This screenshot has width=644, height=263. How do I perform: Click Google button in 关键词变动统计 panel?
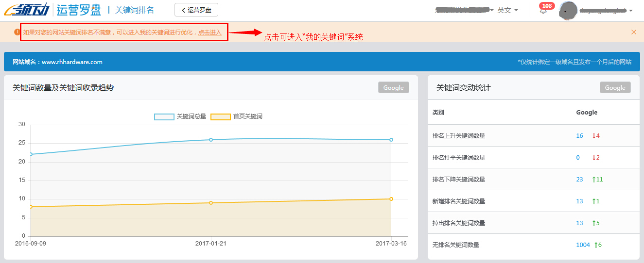pyautogui.click(x=615, y=87)
